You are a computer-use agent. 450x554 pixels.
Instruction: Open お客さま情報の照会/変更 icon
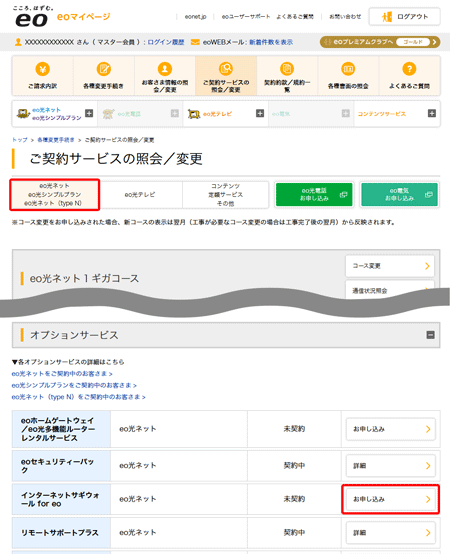point(165,69)
